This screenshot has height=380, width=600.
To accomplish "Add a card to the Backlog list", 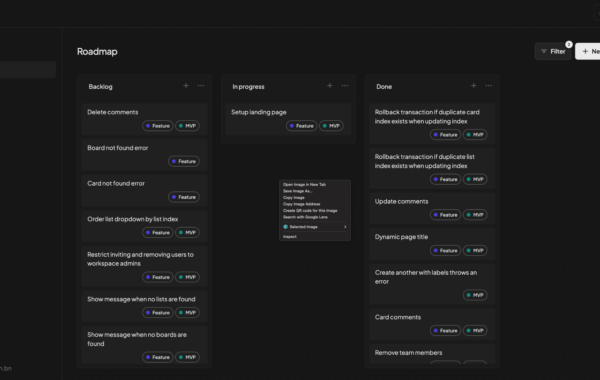I will point(186,86).
